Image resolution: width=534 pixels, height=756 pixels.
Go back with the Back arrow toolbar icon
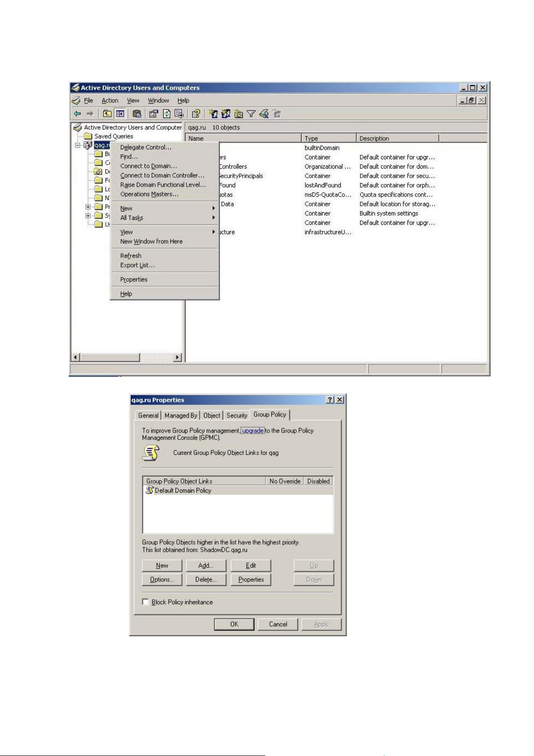(78, 114)
